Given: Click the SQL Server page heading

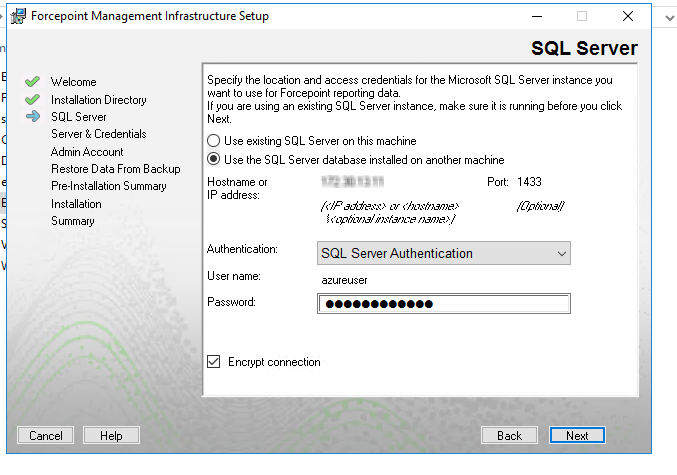Looking at the screenshot, I should (584, 48).
